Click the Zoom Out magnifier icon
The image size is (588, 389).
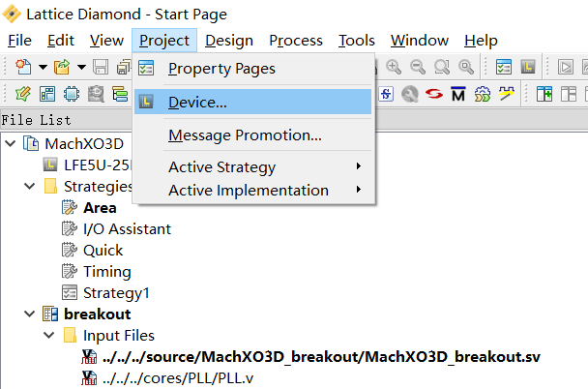point(418,67)
